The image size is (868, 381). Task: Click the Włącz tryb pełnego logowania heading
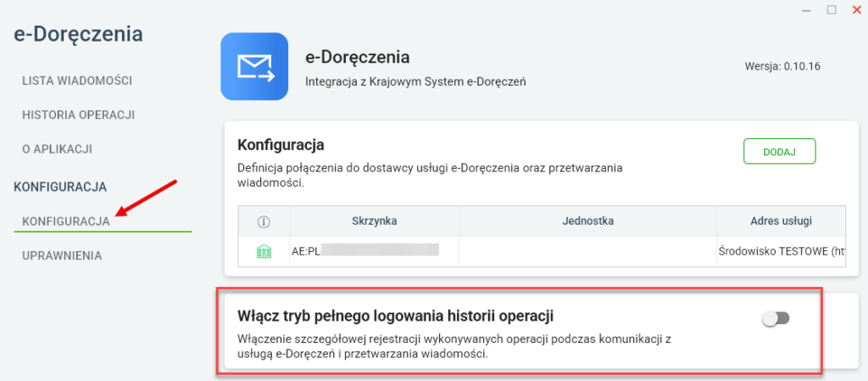point(396,316)
